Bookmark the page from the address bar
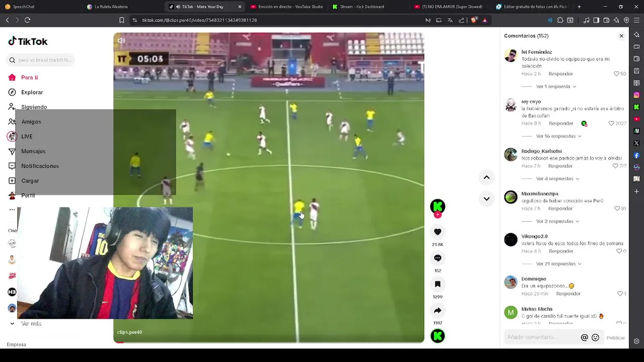 [x=122, y=20]
